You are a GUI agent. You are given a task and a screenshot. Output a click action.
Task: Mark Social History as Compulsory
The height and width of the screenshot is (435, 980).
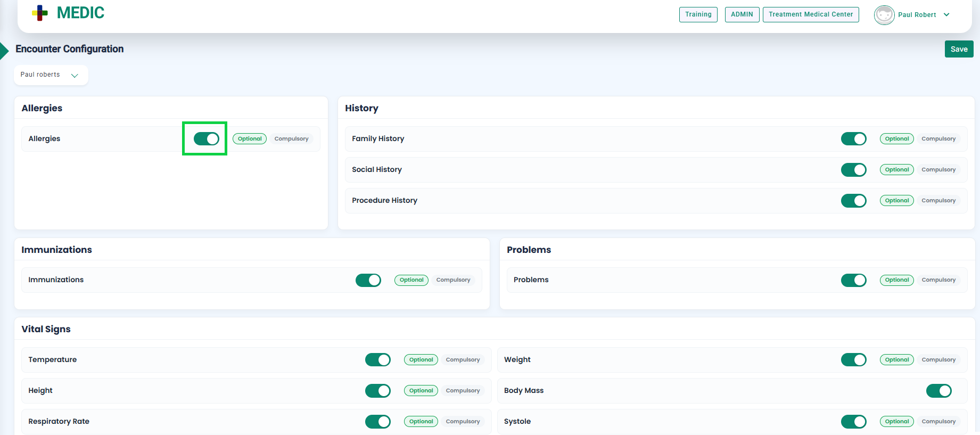pos(938,170)
